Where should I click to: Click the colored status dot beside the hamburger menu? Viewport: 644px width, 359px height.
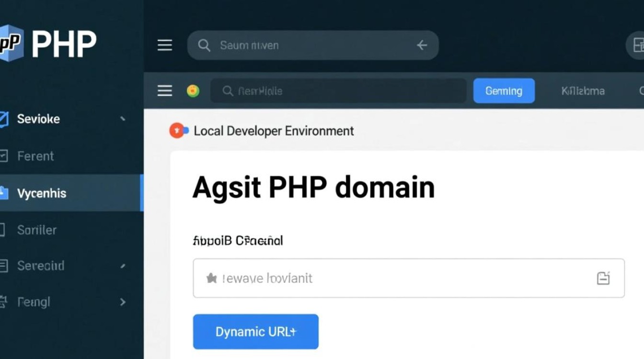[x=193, y=90]
